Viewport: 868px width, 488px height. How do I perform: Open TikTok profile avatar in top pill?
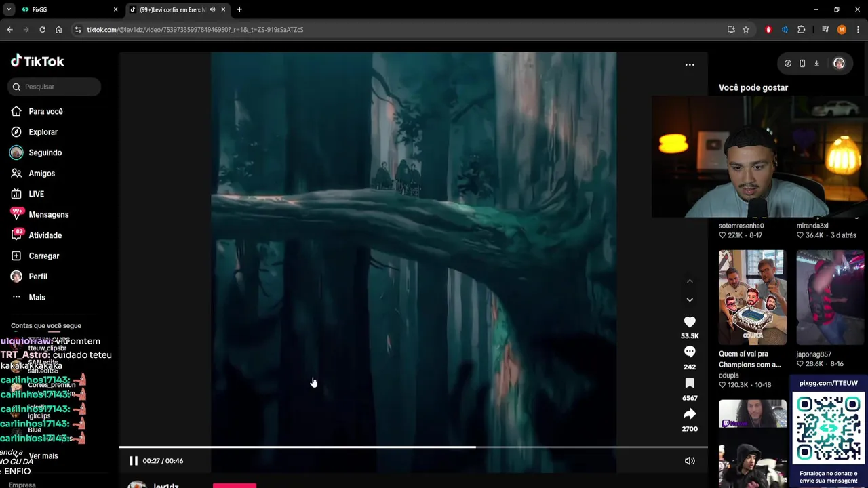point(839,64)
